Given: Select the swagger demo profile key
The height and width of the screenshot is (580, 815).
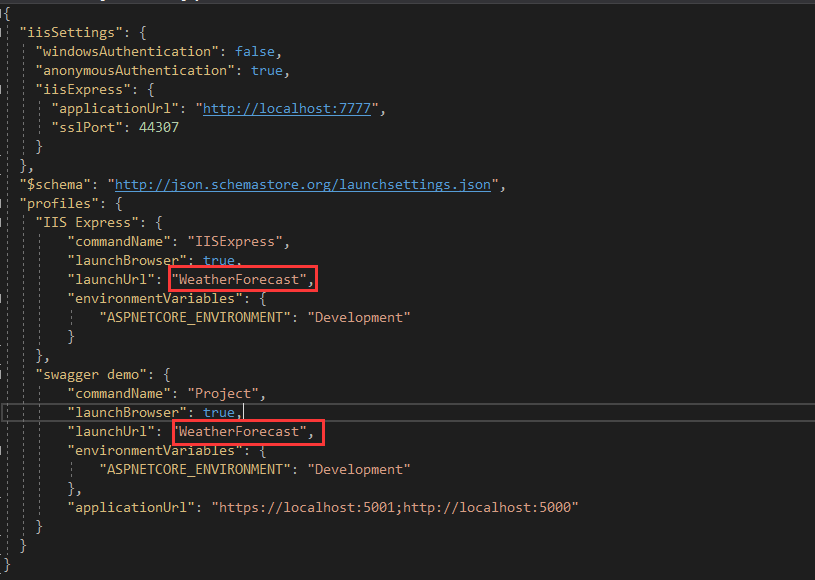Looking at the screenshot, I should coord(94,374).
